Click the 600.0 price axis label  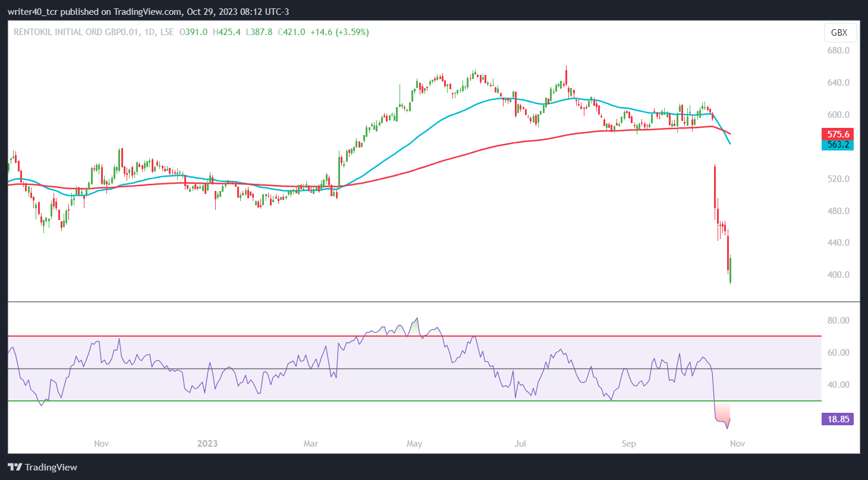[x=838, y=115]
